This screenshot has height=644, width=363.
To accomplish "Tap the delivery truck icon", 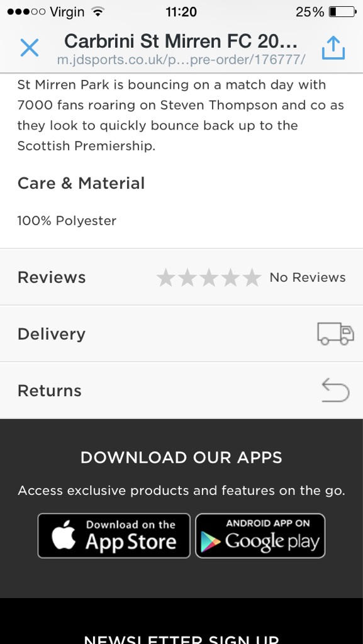I will 335,333.
